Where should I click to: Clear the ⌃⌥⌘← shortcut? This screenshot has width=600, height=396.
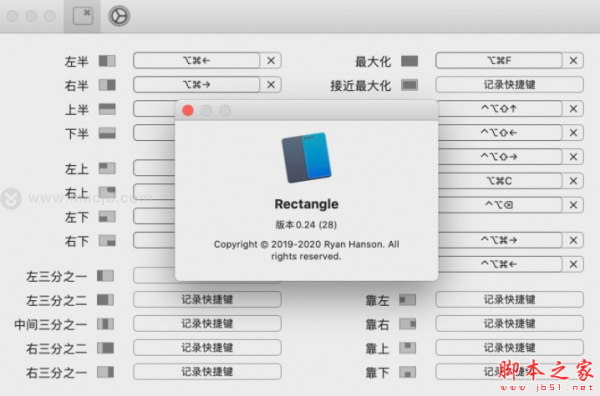click(x=573, y=264)
